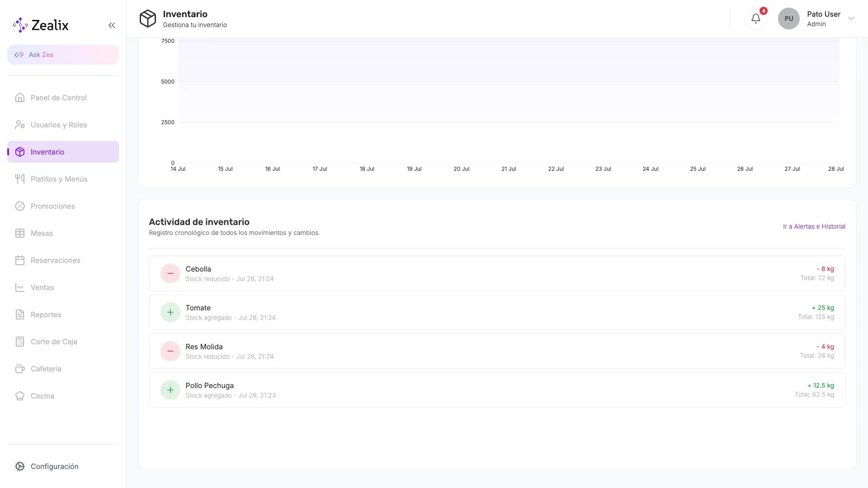
Task: Click the '28 Jul' chart axis label
Action: pos(836,169)
